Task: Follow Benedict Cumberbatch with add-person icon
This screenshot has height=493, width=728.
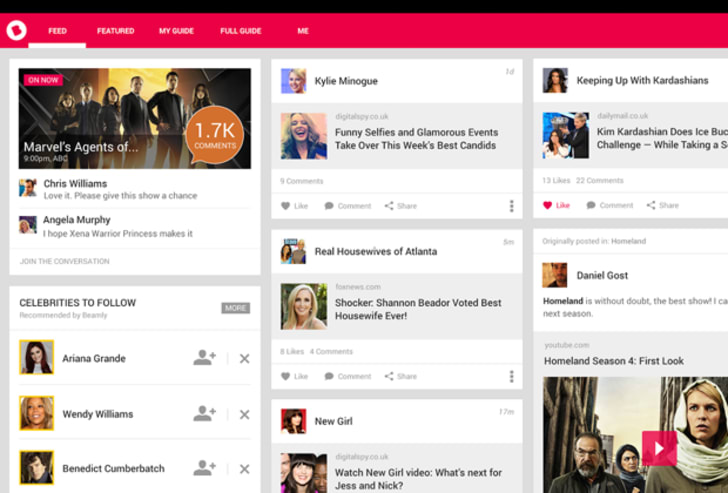Action: click(205, 468)
